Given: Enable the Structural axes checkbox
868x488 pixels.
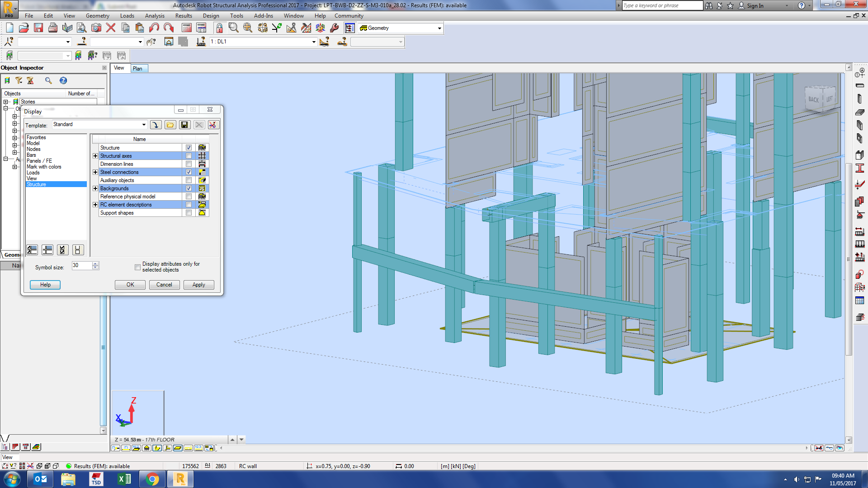Looking at the screenshot, I should tap(189, 156).
